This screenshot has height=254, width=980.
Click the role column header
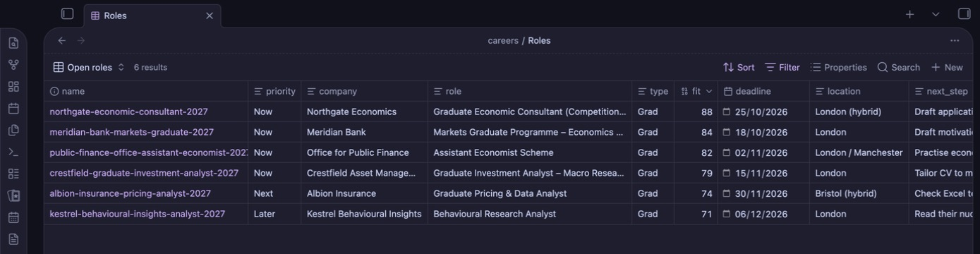click(x=530, y=92)
